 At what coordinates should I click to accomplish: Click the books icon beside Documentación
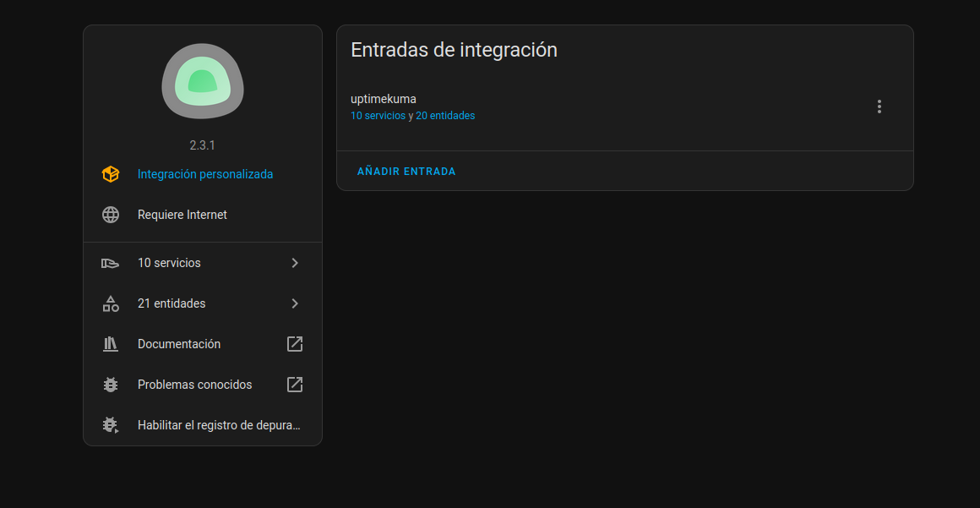111,344
